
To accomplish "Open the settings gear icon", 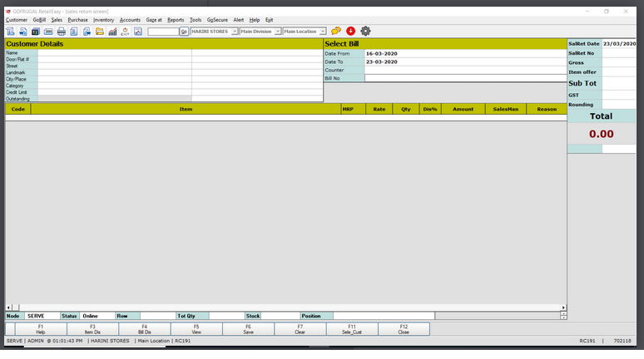I will (365, 31).
